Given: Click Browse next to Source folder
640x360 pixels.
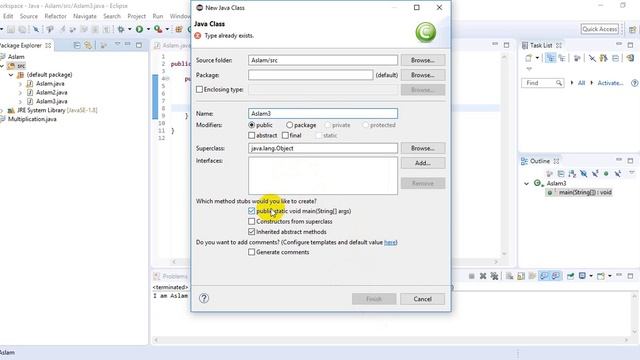Looking at the screenshot, I should click(x=422, y=60).
